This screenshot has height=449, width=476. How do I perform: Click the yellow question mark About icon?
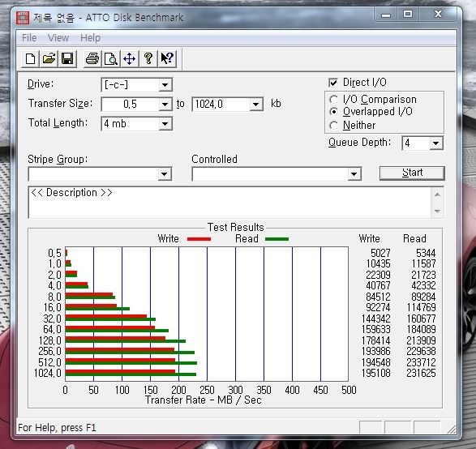coord(148,58)
